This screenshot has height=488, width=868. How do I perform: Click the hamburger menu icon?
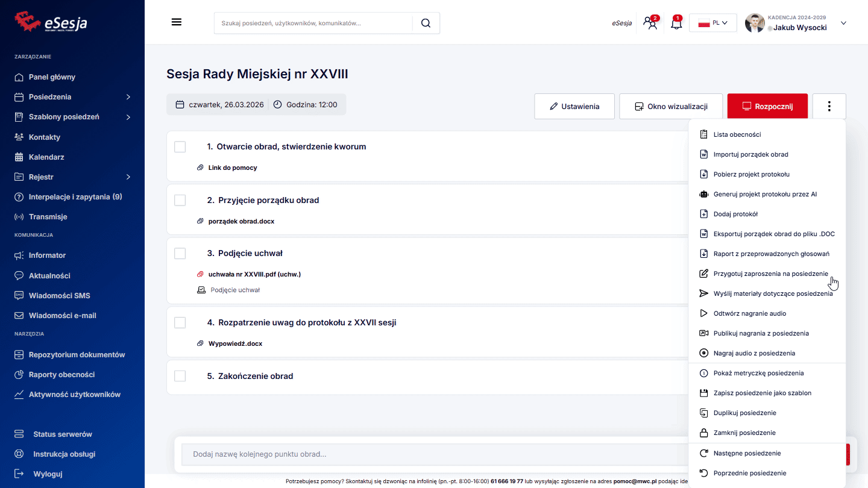tap(177, 22)
